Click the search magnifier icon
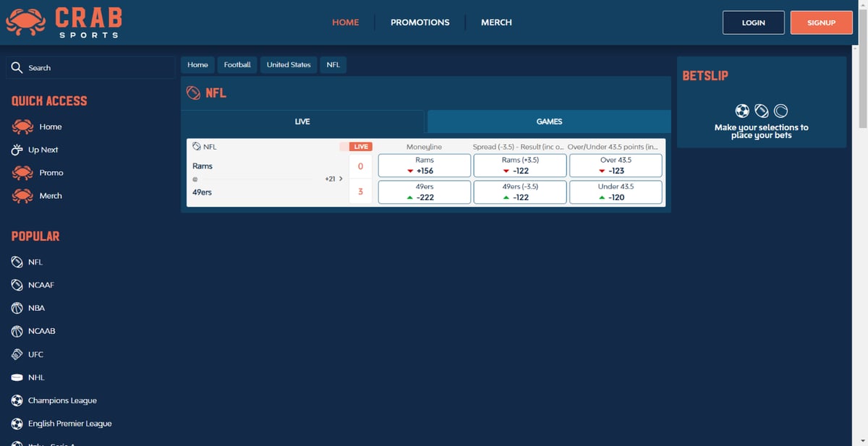Viewport: 868px width, 446px height. pos(17,67)
